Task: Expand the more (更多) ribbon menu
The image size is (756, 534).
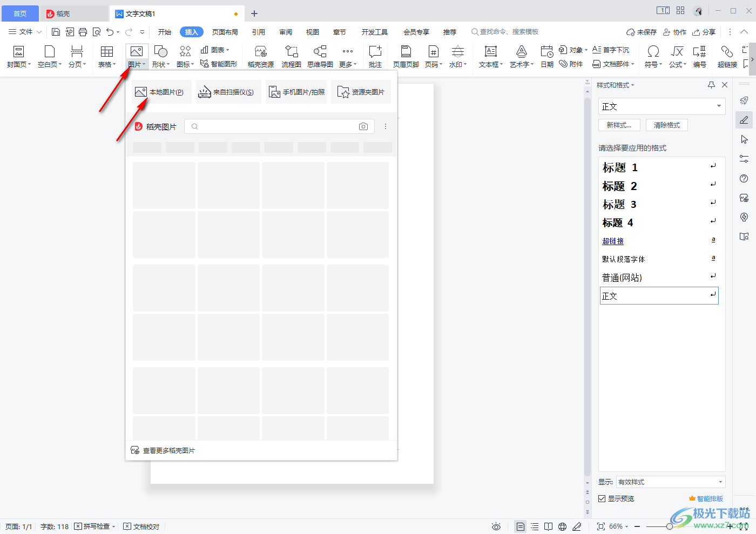Action: pyautogui.click(x=348, y=57)
